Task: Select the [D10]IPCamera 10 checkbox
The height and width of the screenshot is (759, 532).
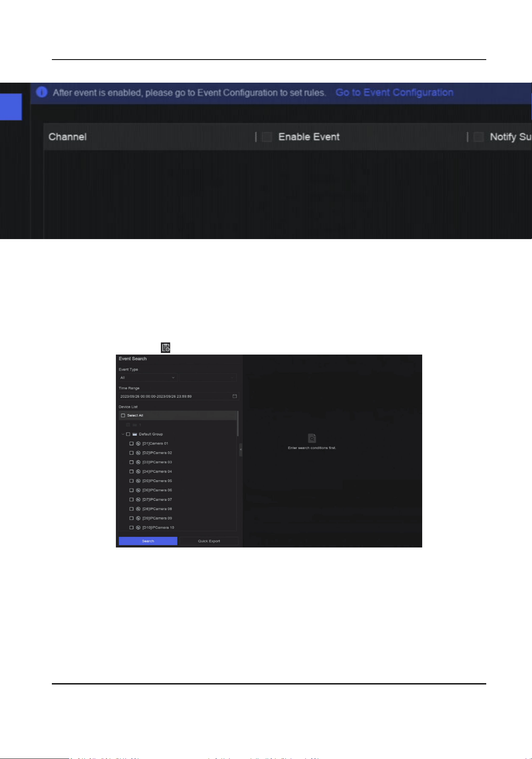Action: pos(131,527)
